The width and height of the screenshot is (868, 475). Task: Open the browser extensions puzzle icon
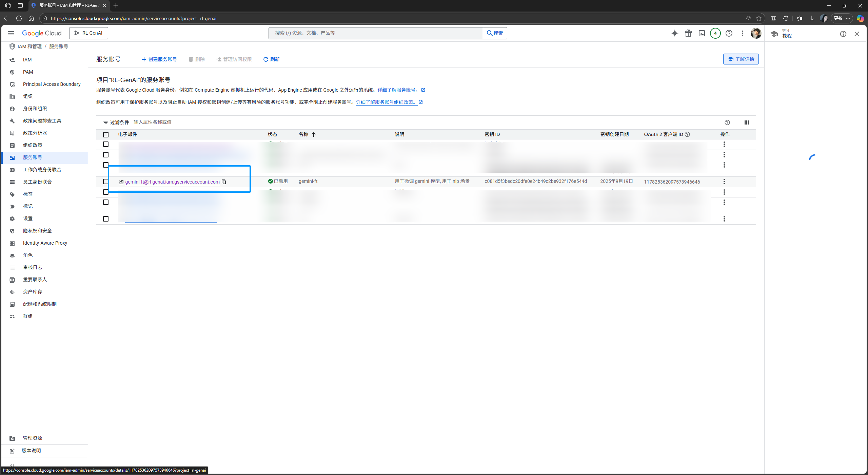pyautogui.click(x=786, y=18)
